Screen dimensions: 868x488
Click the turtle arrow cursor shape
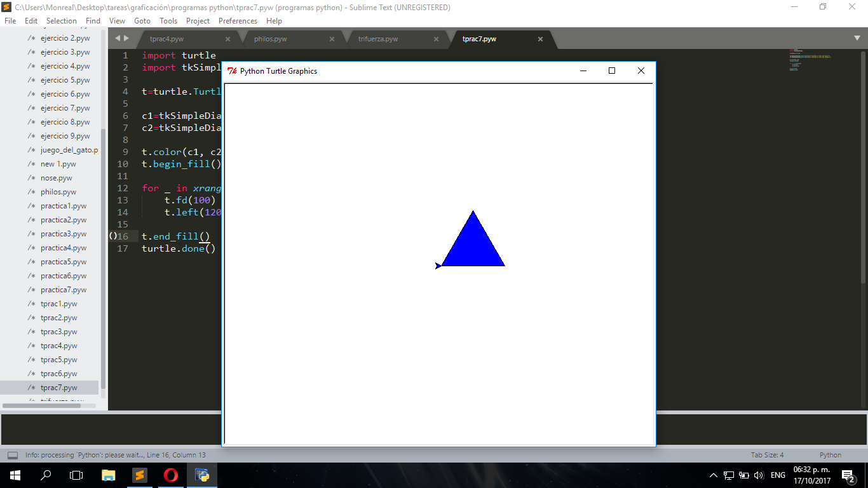click(x=438, y=266)
